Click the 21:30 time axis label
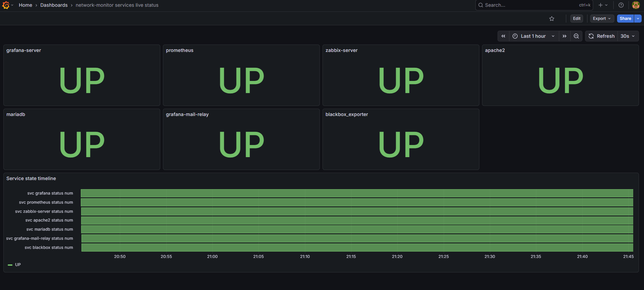The image size is (644, 290). pos(490,257)
